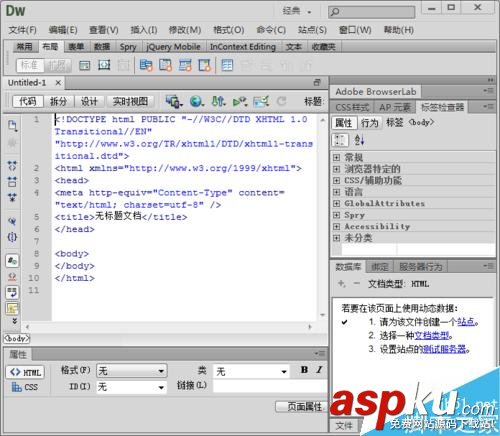Screen dimensions: 500x436
Task: Click Spry Menu Bar icon in Layout toolbar
Action: click(146, 65)
